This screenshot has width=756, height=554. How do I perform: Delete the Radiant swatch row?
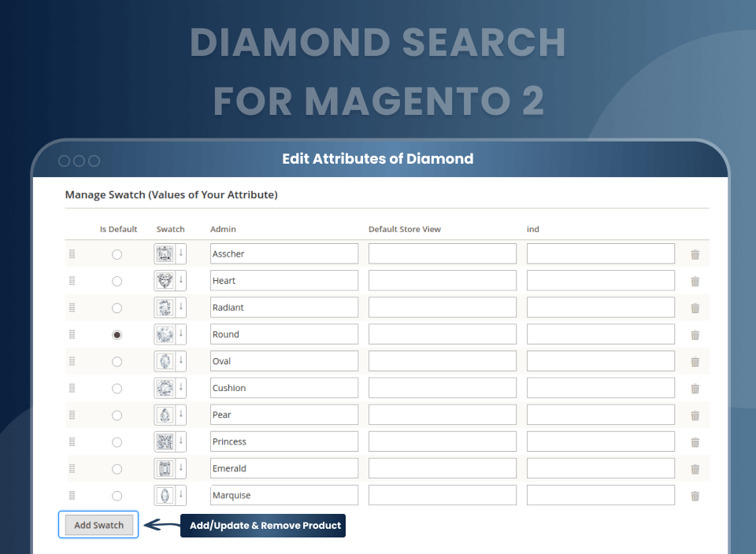695,308
